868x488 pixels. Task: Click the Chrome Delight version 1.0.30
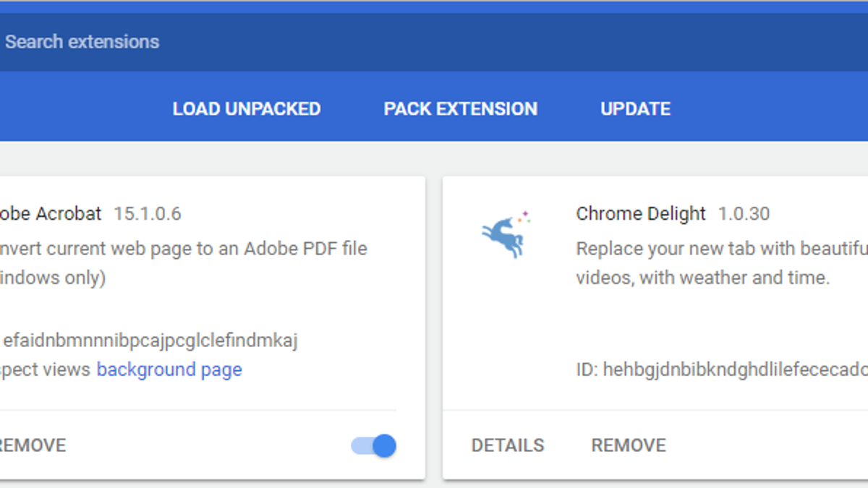coord(744,214)
